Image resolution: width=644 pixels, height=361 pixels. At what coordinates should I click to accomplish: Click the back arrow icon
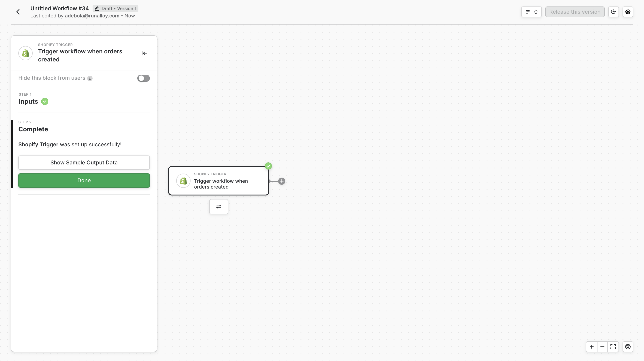[x=18, y=12]
